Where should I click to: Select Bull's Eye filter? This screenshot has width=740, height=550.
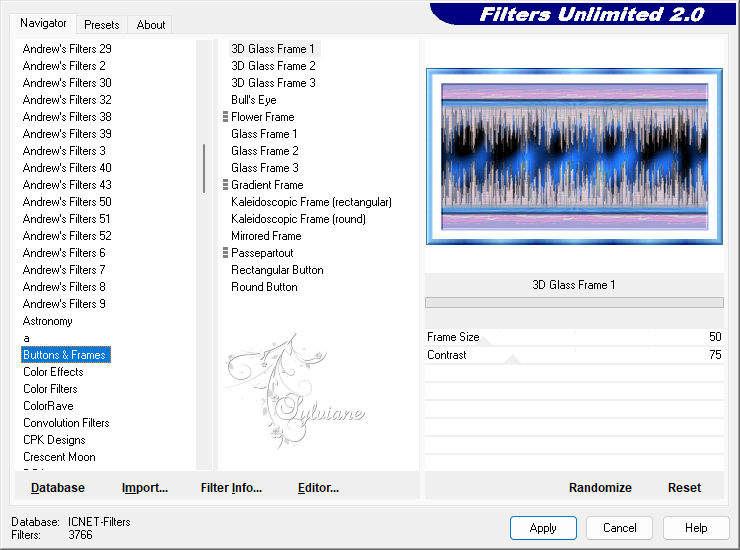tap(253, 100)
